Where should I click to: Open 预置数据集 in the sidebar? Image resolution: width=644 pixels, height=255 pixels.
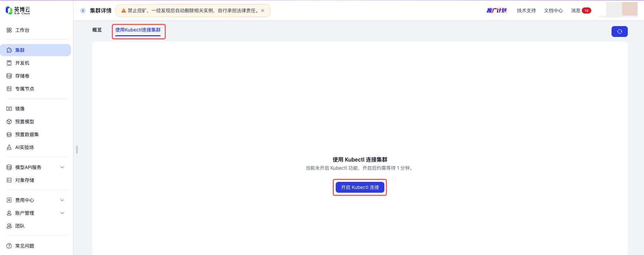pos(35,134)
